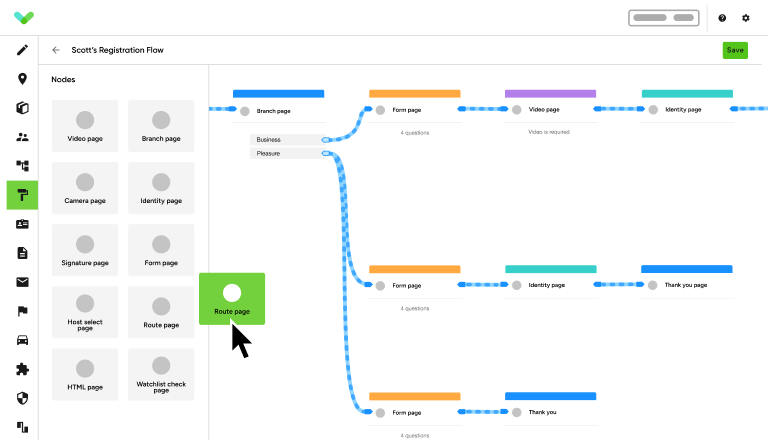Open the settings gear icon

click(x=745, y=18)
